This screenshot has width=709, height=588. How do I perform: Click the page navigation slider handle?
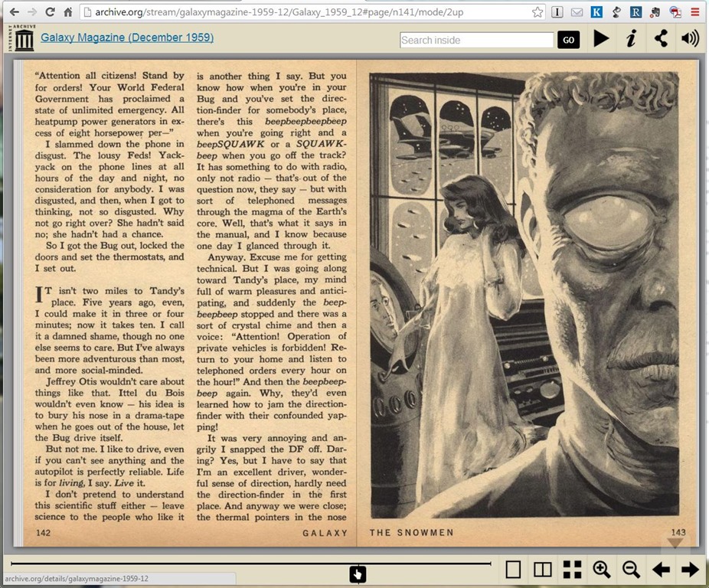tap(358, 573)
